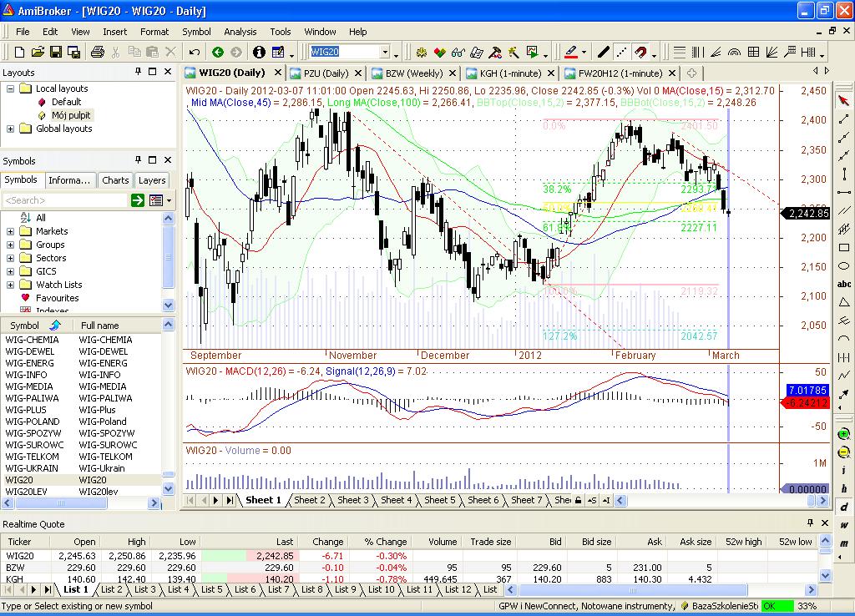
Task: Open the symbol Information icon
Action: click(x=259, y=52)
